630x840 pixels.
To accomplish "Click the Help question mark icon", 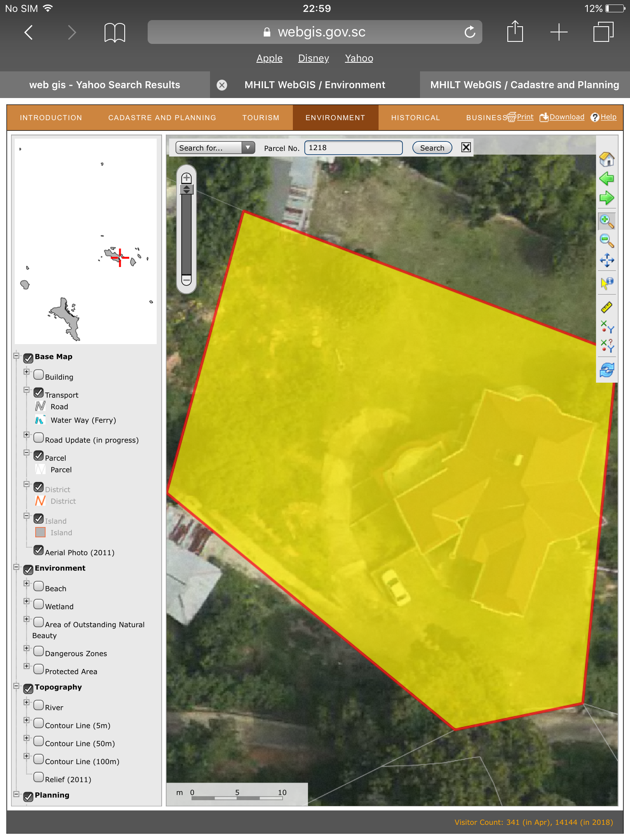I will click(x=595, y=117).
